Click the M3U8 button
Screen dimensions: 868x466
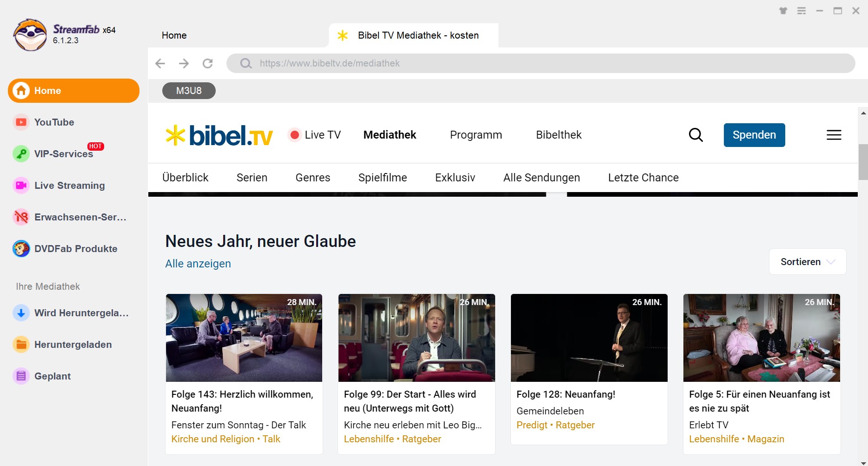pyautogui.click(x=189, y=91)
